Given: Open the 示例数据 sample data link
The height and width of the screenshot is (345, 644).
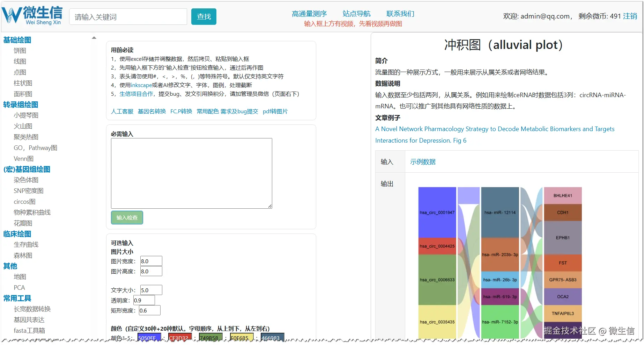Looking at the screenshot, I should click(423, 162).
